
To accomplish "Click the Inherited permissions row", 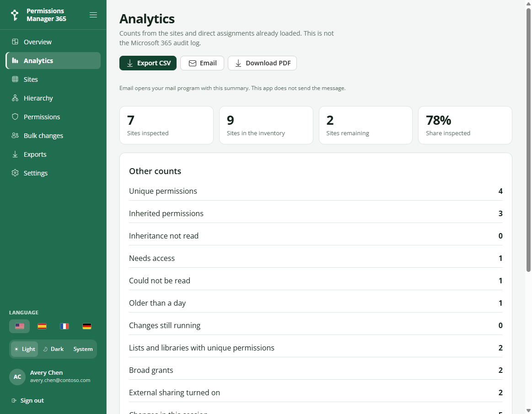I will [x=316, y=213].
